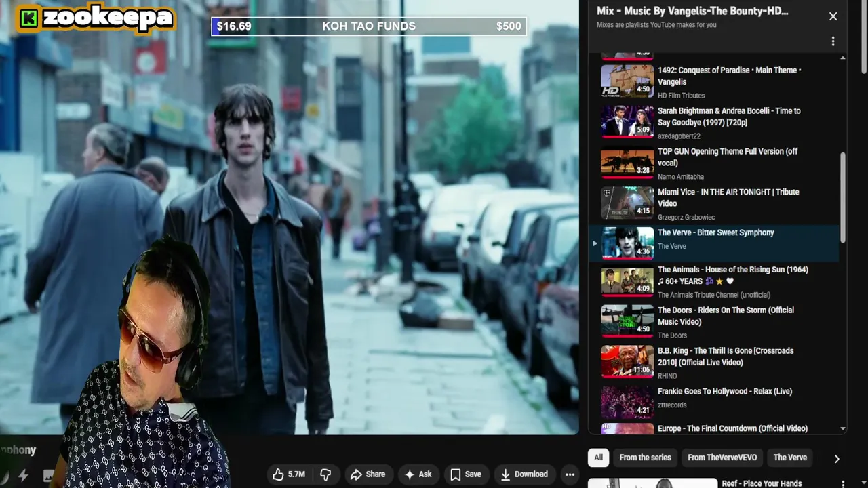The width and height of the screenshot is (868, 488).
Task: Save the video to a playlist
Action: 466,474
